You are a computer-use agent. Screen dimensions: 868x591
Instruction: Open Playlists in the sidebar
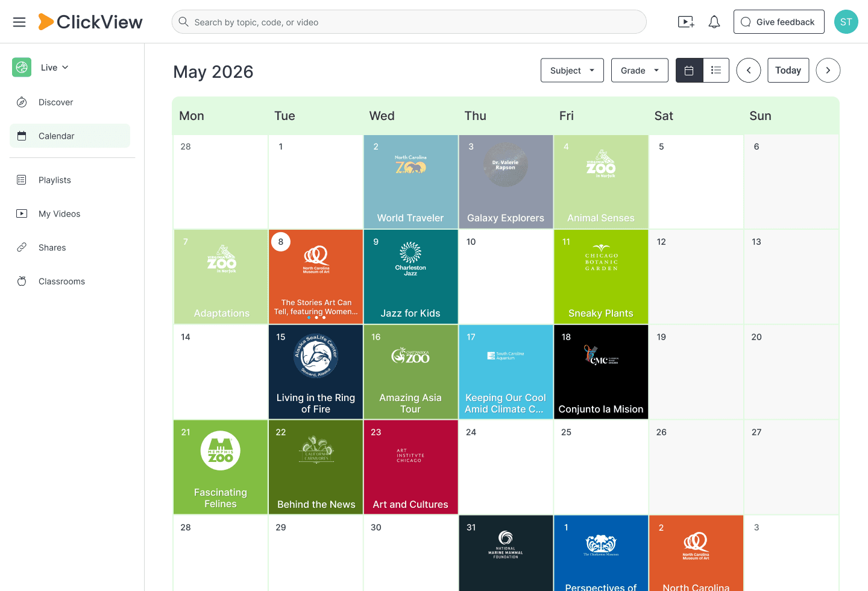coord(70,180)
